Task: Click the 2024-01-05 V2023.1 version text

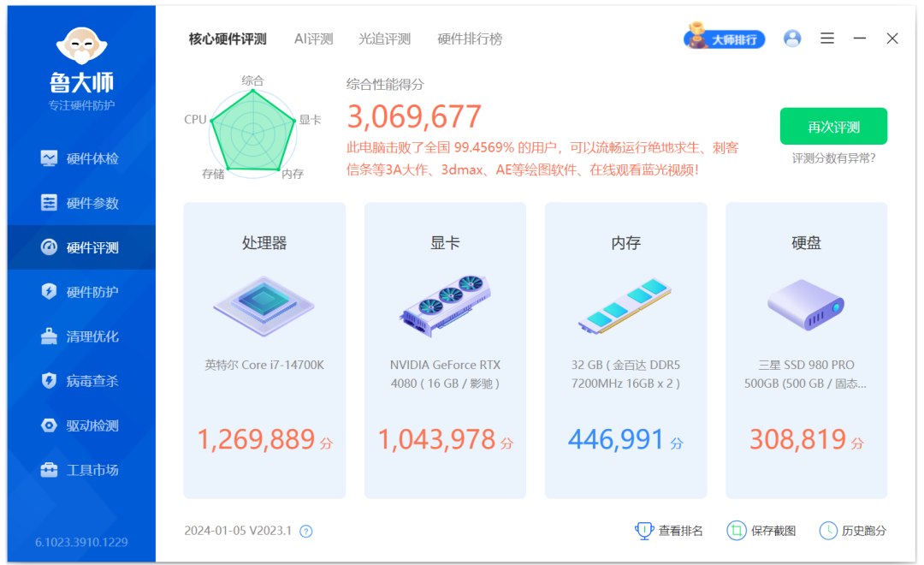Action: click(x=238, y=531)
